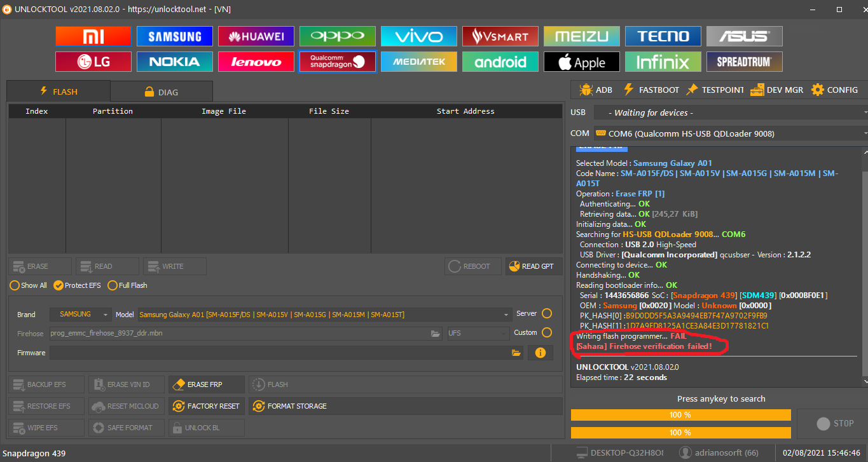Select the Infinix brand logo

coord(663,62)
